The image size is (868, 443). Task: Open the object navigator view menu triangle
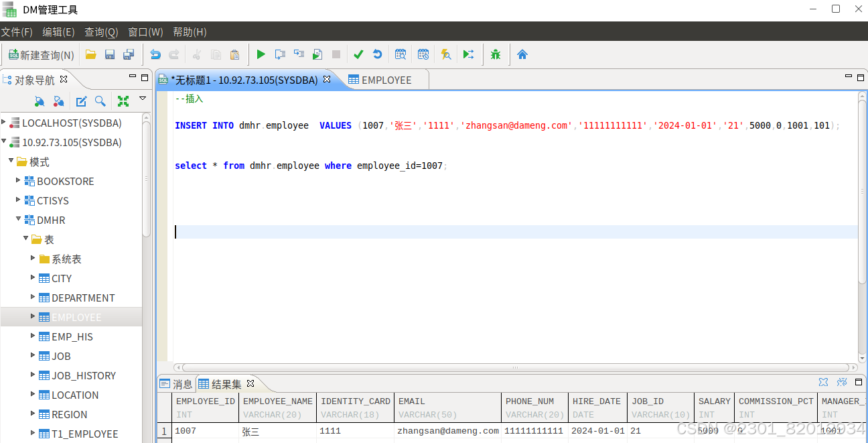point(143,99)
